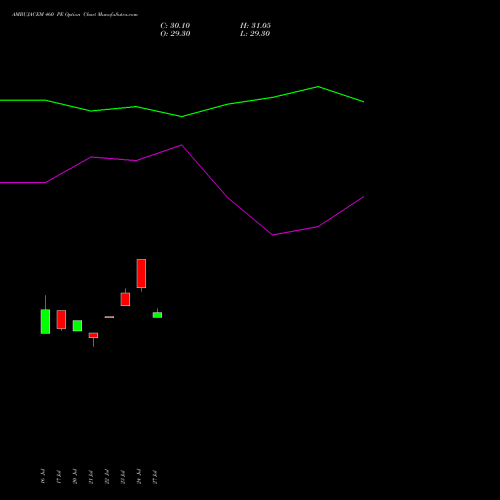Click the 23 Jul date label
Image resolution: width=500 pixels, height=500 pixels.
123,476
